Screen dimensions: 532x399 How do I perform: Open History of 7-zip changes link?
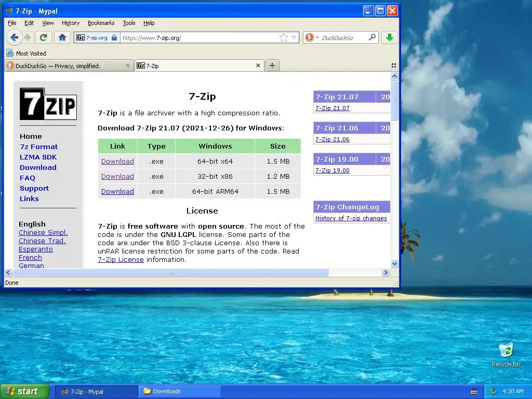(x=351, y=218)
